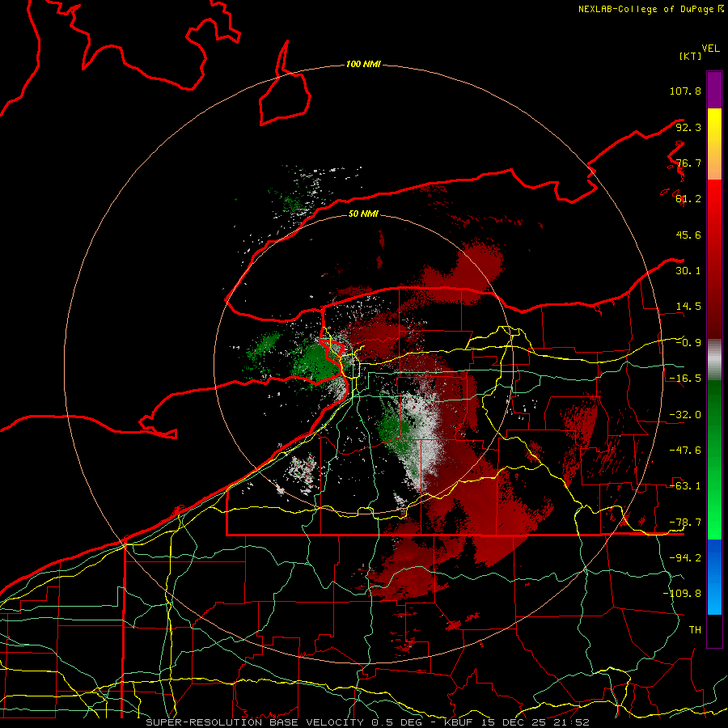Click the TH legend label
The width and height of the screenshot is (728, 728).
[695, 629]
